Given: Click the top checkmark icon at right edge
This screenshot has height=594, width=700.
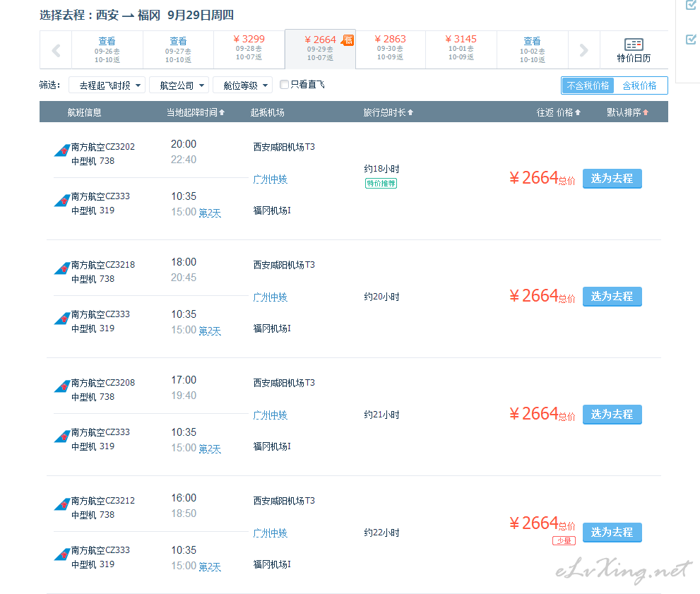Looking at the screenshot, I should pos(691,5).
